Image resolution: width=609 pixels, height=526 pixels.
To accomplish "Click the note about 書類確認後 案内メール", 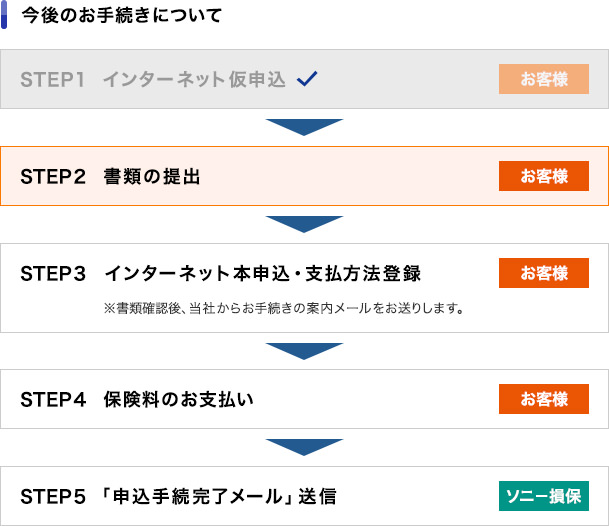I will 284,308.
